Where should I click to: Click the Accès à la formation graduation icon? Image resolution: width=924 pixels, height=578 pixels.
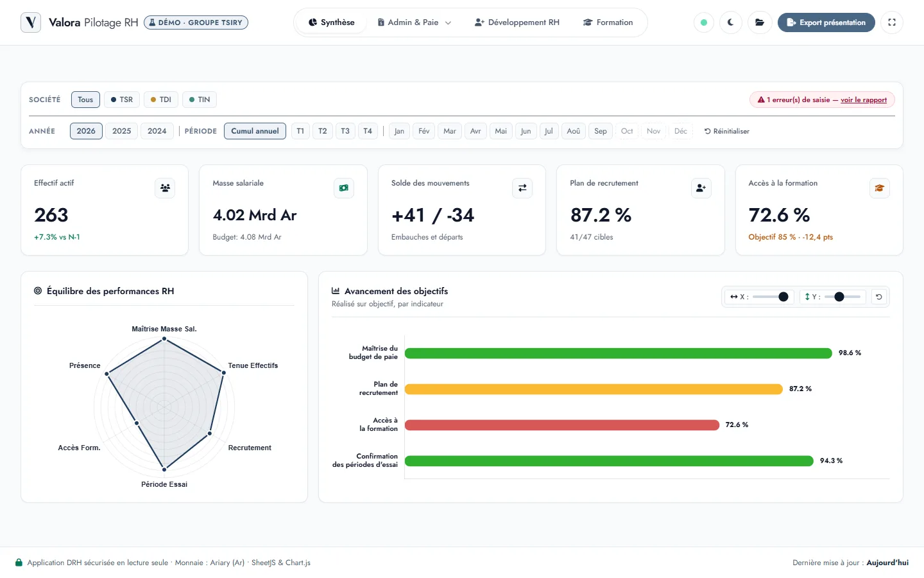point(880,188)
